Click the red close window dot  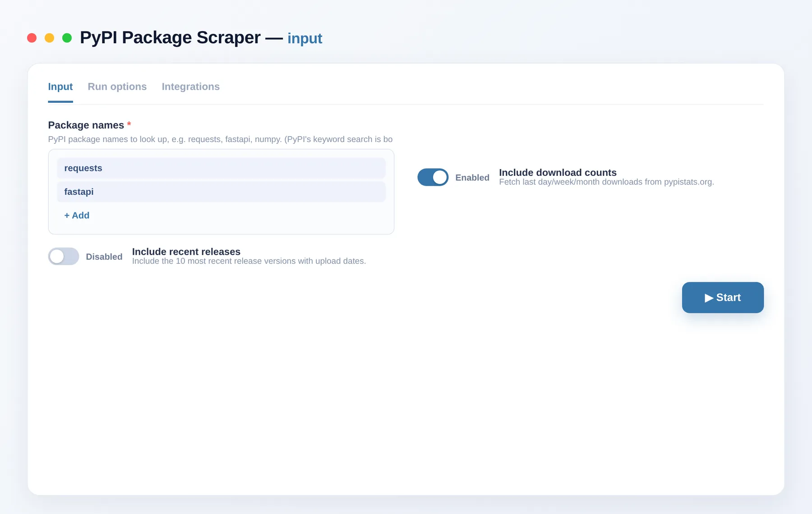pyautogui.click(x=32, y=38)
